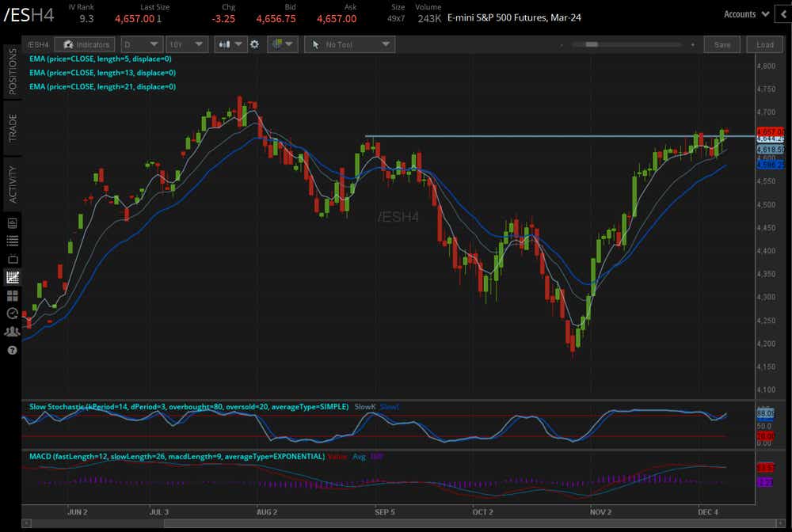Viewport: 792px width, 532px height.
Task: Click the Bid price 4,656.75
Action: [x=276, y=19]
